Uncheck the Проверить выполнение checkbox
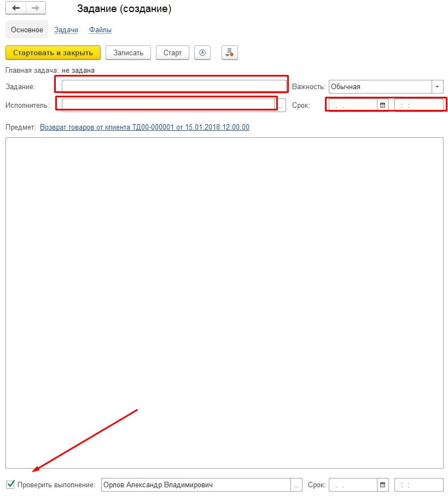Screen dimensions: 448x496 (10, 485)
